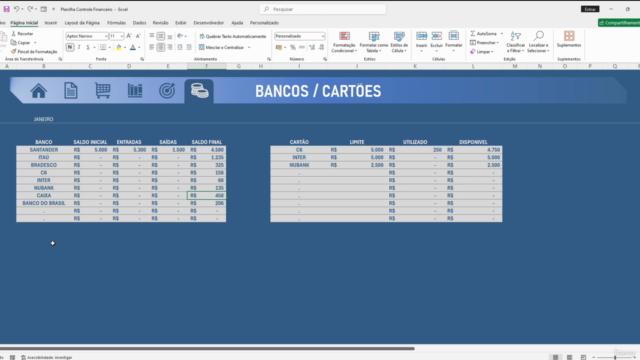Screen dimensions: 640x360
Task: Save the workbook with the Save icon
Action: tap(7, 9)
